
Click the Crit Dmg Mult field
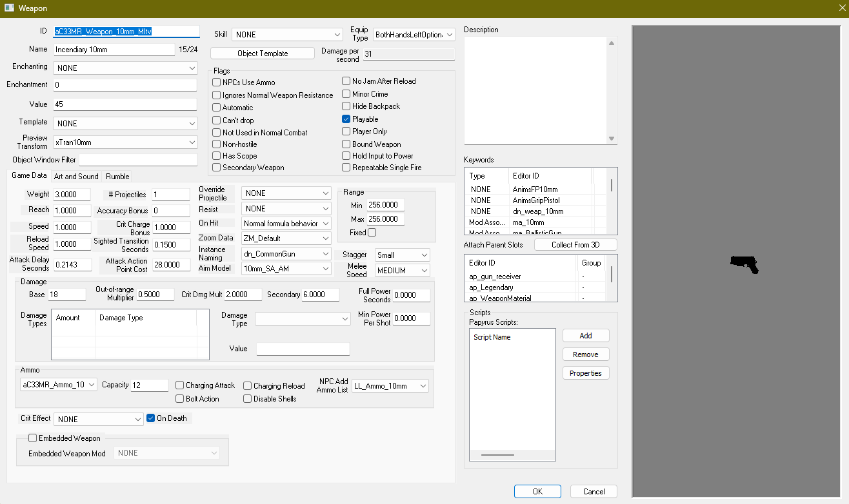pos(243,295)
